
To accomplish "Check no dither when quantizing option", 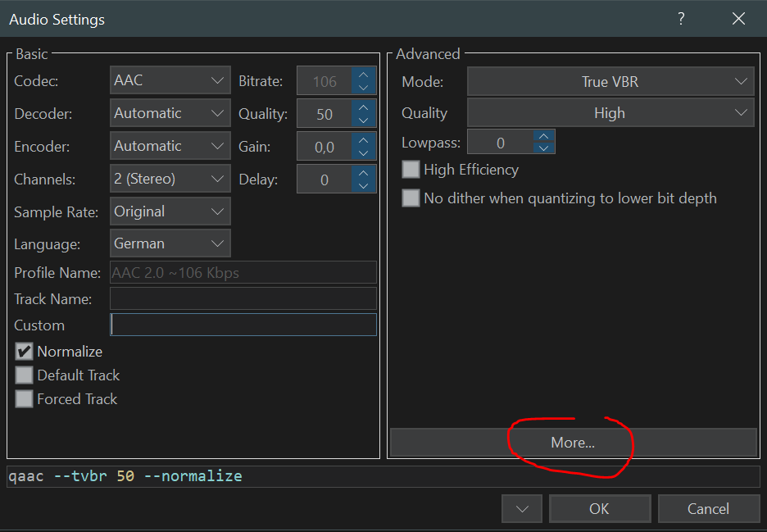I will point(411,198).
